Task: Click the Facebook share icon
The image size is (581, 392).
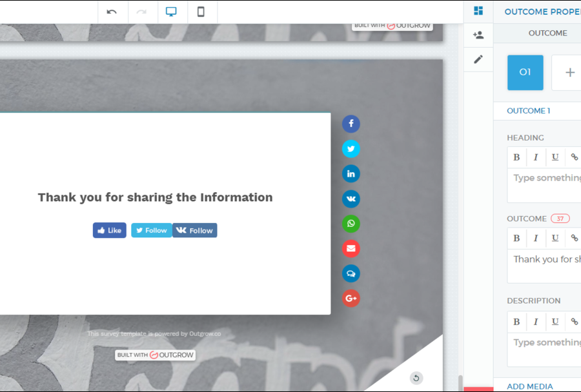Action: [x=351, y=124]
